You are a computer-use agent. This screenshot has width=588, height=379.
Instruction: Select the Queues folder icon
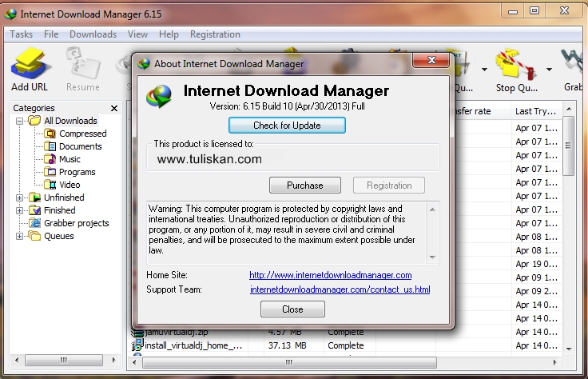point(34,236)
